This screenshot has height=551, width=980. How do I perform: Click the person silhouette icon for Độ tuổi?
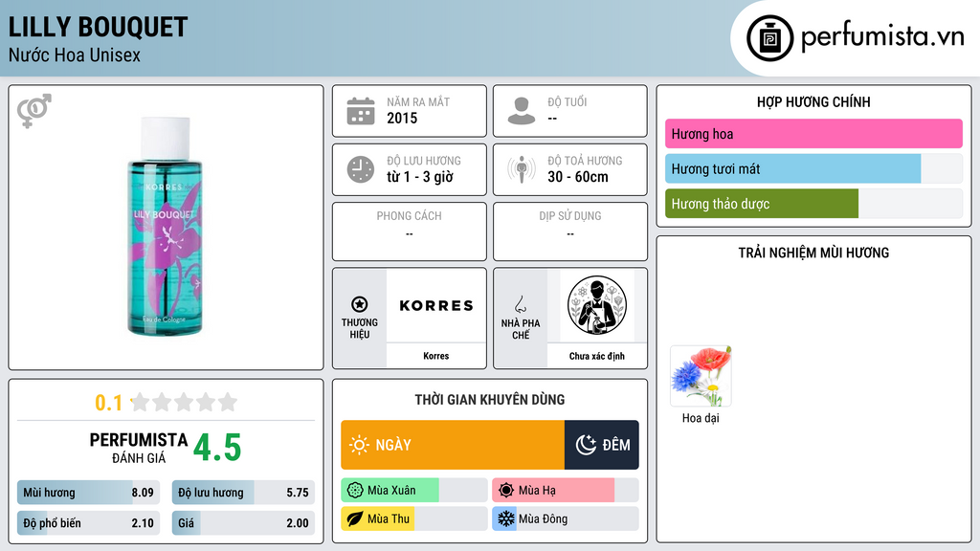(522, 111)
